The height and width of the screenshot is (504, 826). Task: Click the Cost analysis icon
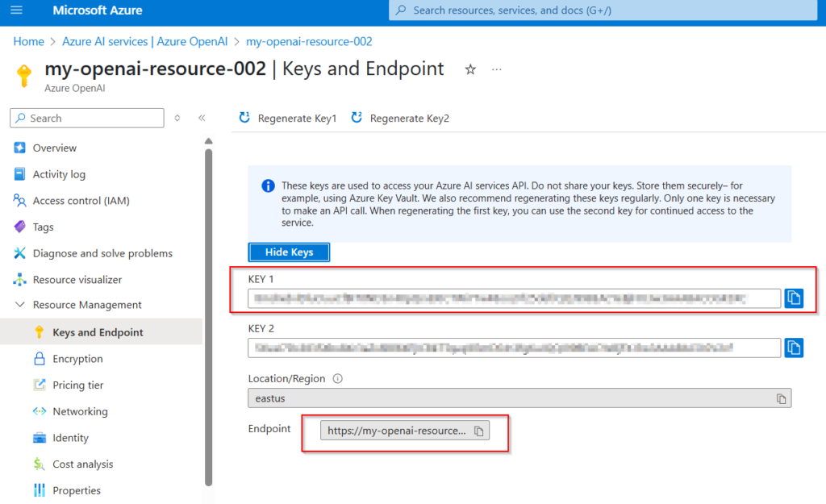point(40,464)
